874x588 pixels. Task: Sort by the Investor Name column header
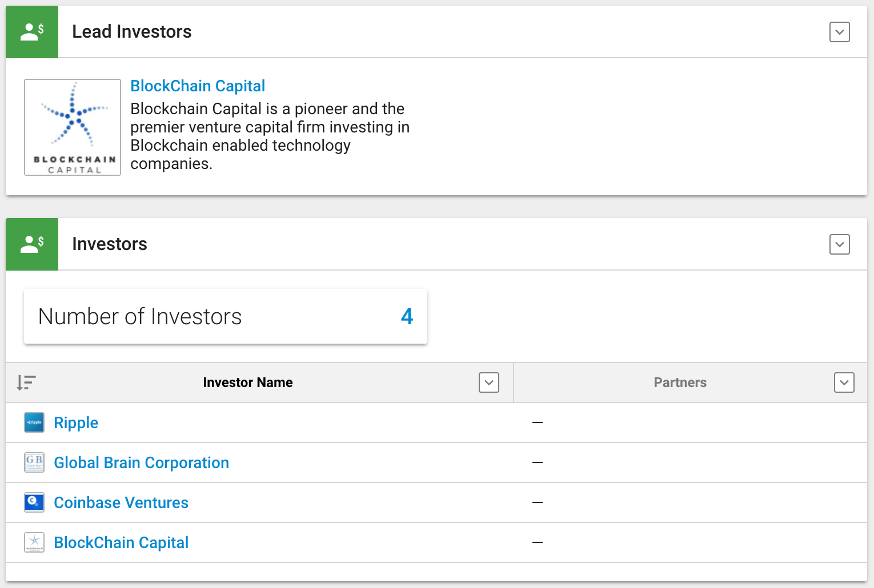[248, 382]
